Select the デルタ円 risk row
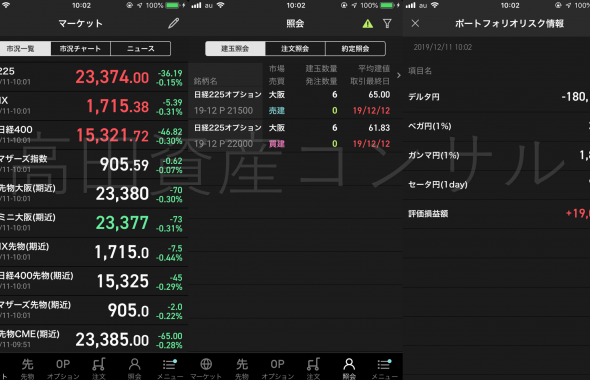590x380 pixels. tap(496, 97)
